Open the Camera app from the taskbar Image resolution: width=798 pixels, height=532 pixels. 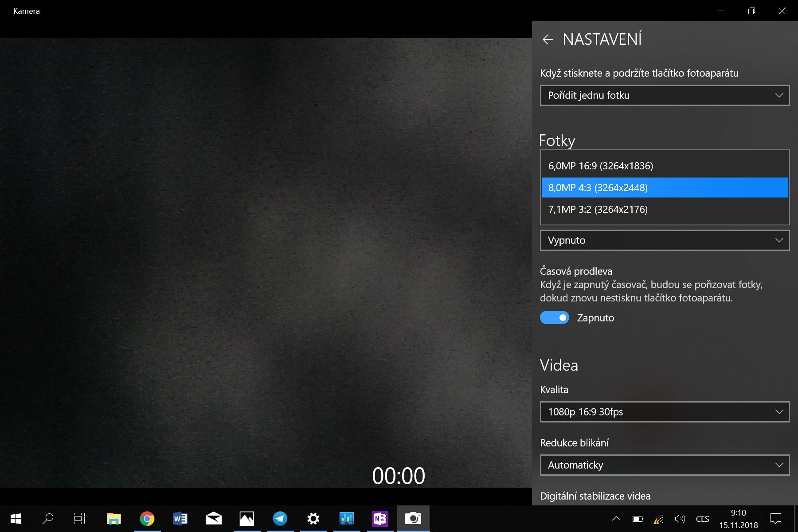click(413, 518)
